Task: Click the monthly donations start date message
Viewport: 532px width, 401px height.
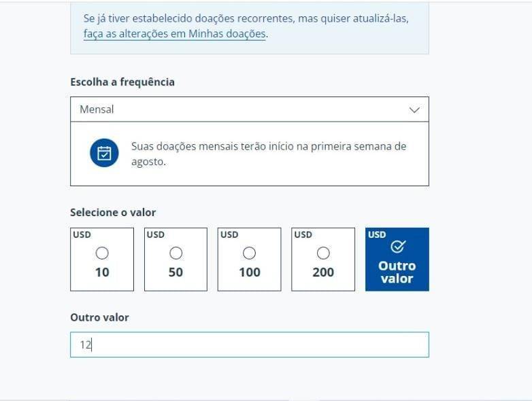Action: 269,154
